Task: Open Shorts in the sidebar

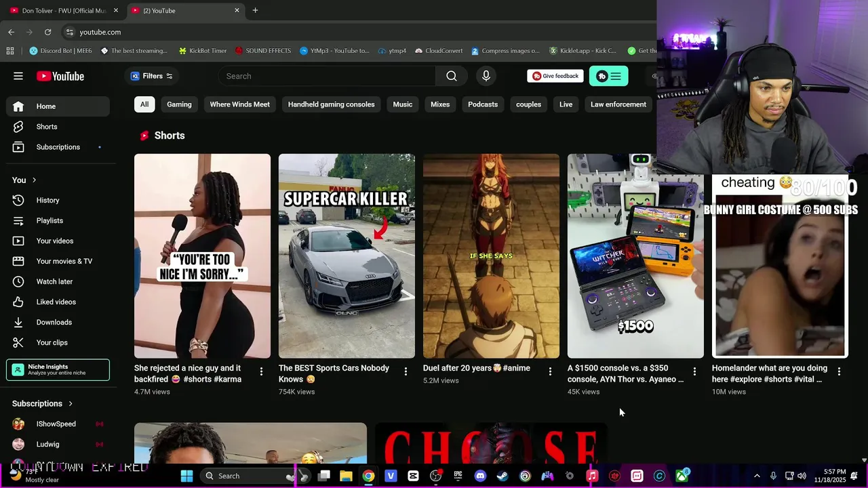Action: point(58,127)
